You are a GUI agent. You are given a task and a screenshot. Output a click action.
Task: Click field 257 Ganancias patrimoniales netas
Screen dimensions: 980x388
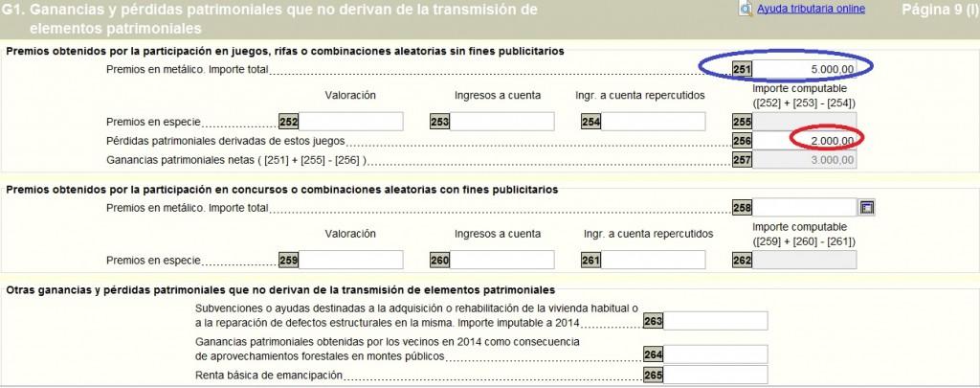[804, 160]
